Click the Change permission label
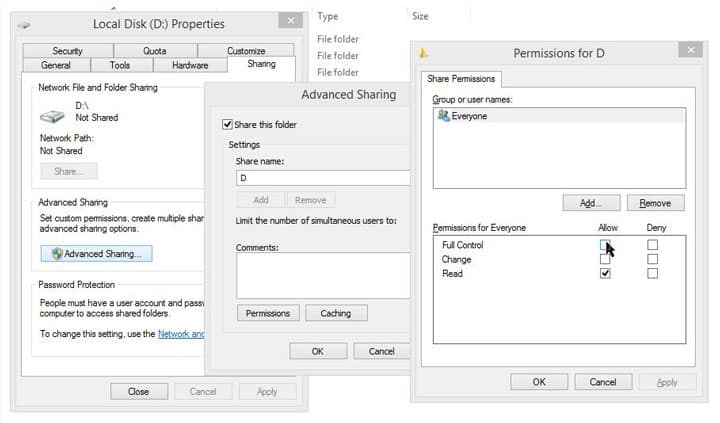Screen dimensions: 720x423 click(456, 259)
